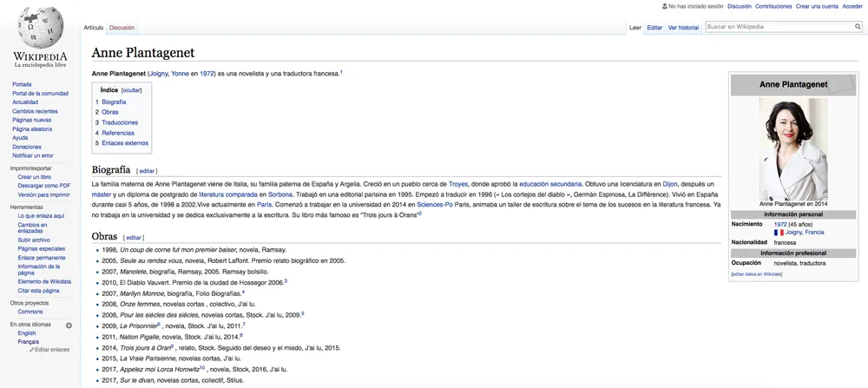868x388 pixels.
Task: Click editar beside the Obras heading
Action: click(x=134, y=238)
